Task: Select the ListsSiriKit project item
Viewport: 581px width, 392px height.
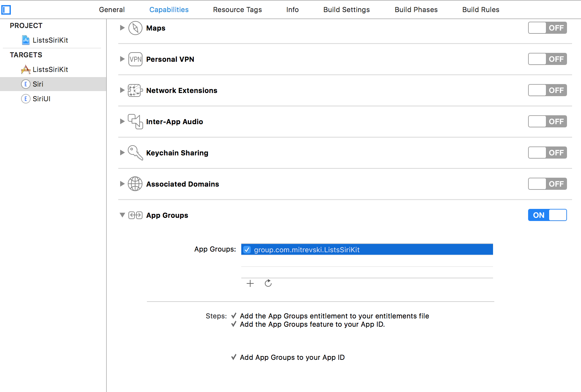Action: [x=50, y=40]
